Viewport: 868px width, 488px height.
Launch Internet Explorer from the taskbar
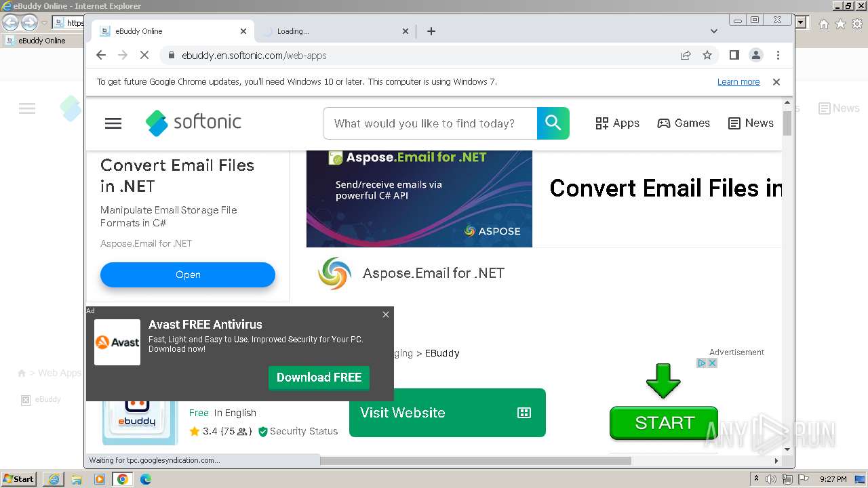pos(54,479)
